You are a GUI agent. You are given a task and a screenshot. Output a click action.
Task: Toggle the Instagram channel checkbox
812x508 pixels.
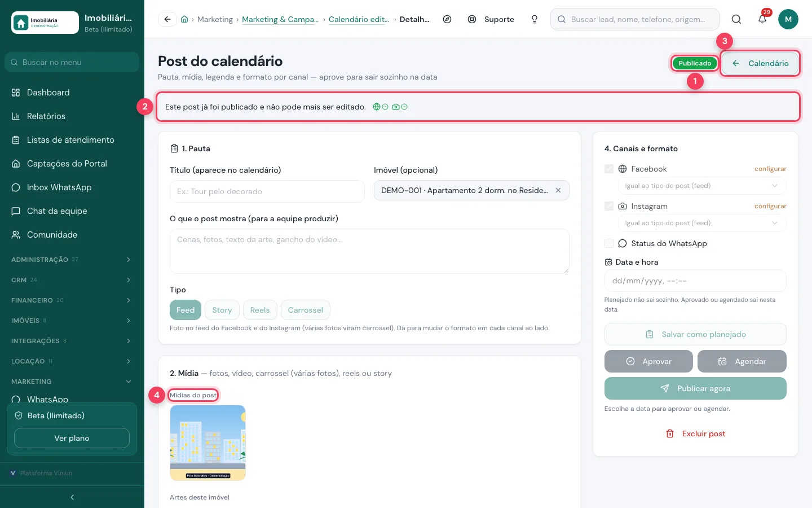pyautogui.click(x=609, y=206)
